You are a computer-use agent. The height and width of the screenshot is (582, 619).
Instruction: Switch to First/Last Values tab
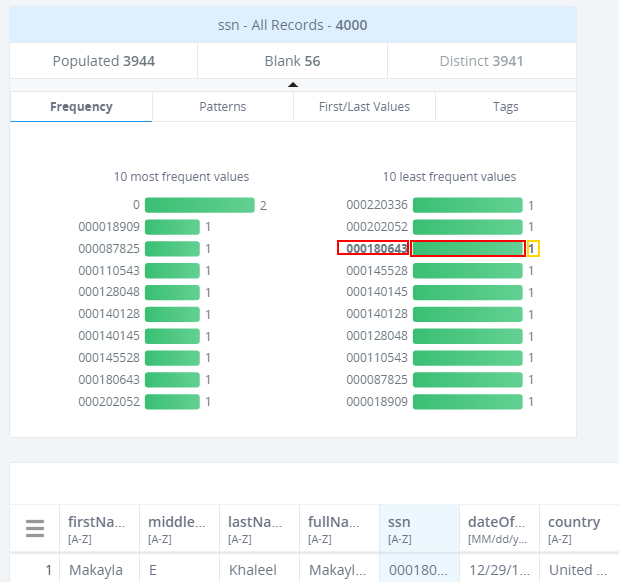coord(364,107)
